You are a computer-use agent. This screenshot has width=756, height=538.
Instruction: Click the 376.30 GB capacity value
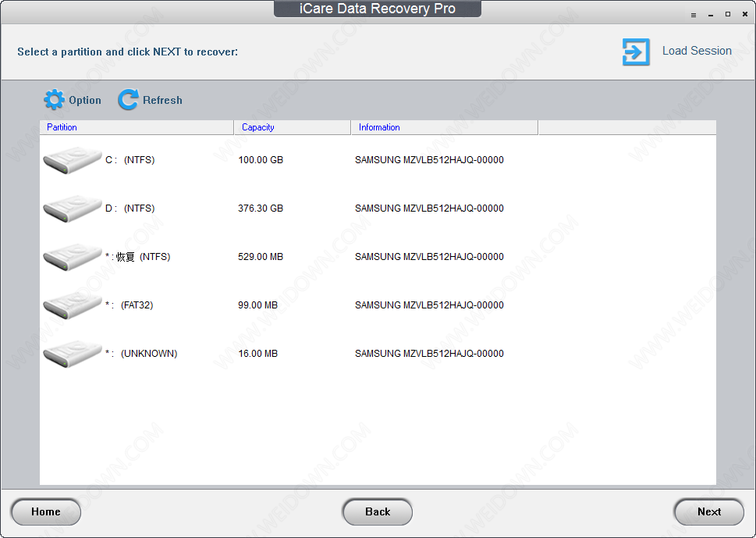[x=261, y=208]
